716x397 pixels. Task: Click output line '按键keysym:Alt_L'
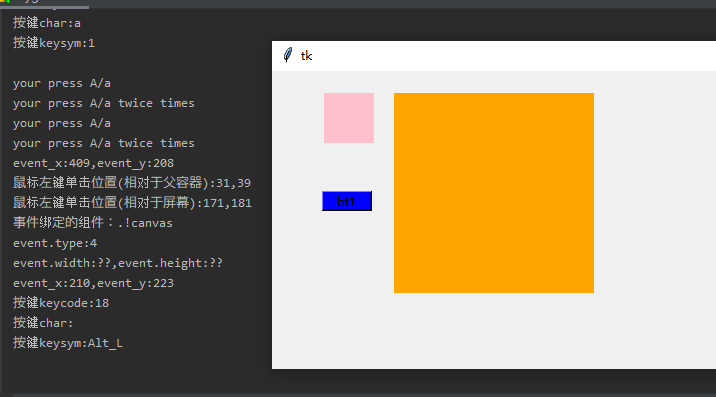[x=68, y=343]
